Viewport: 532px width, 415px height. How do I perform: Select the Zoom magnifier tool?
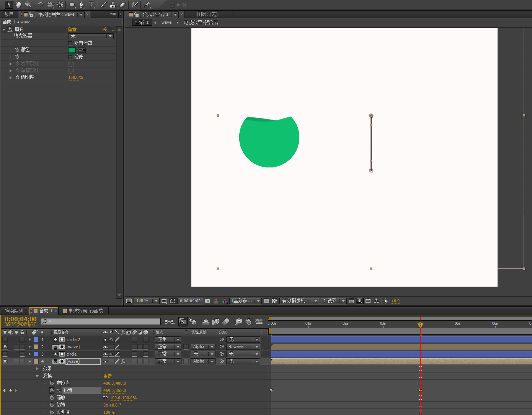pos(28,5)
